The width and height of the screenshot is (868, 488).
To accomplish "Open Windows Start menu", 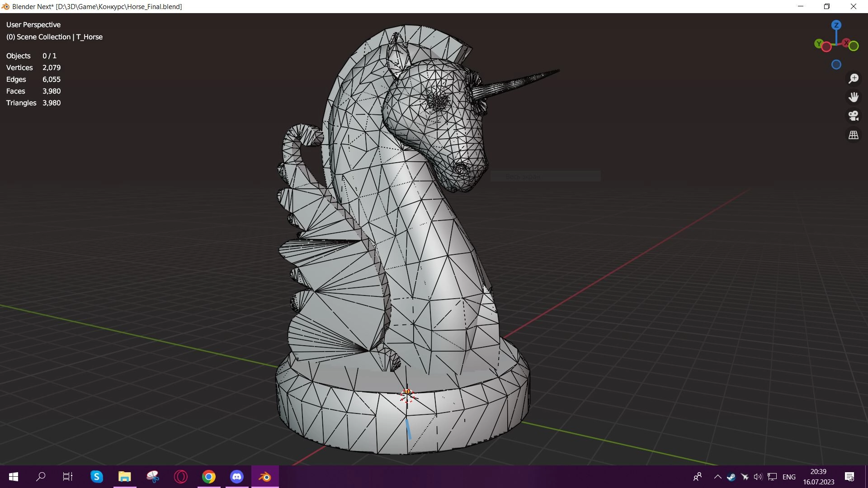I will 14,477.
